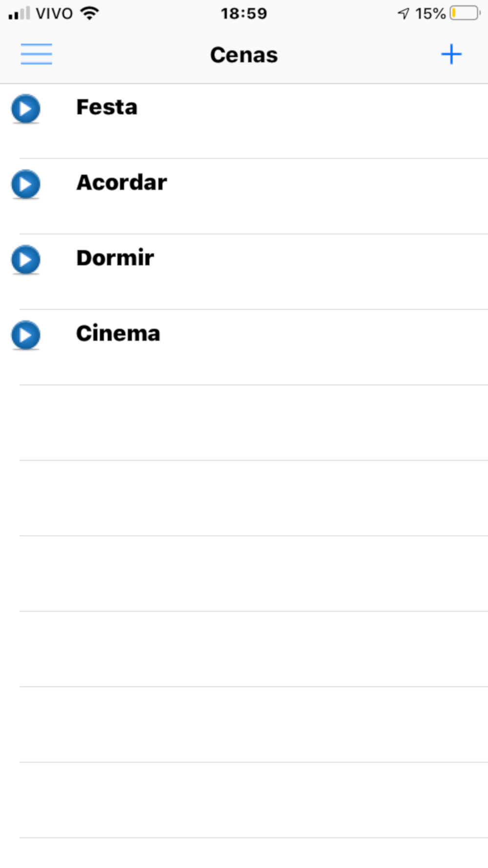Image resolution: width=488 pixels, height=868 pixels.
Task: Tap the empty row directly below Cinema
Action: [254, 423]
